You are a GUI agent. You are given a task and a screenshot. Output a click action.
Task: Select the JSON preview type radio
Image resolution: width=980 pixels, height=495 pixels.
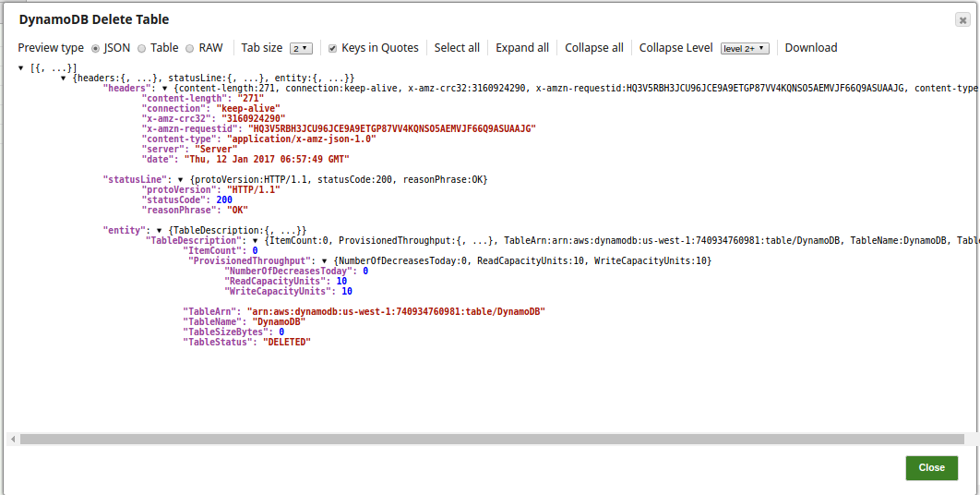[x=96, y=48]
